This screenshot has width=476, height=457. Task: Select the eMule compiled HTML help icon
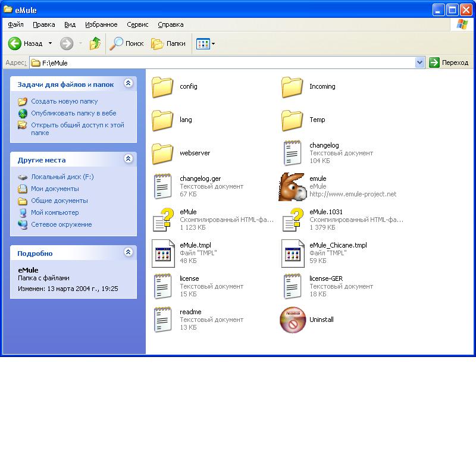[163, 220]
